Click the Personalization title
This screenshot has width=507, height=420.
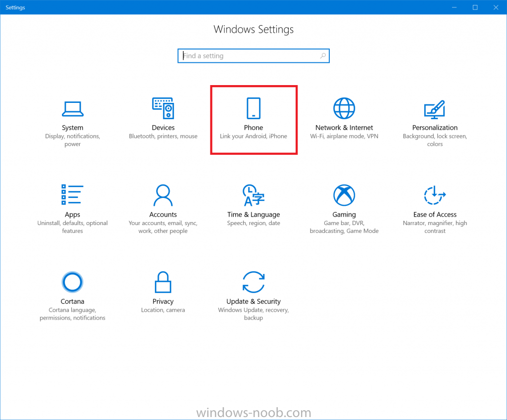pyautogui.click(x=435, y=128)
